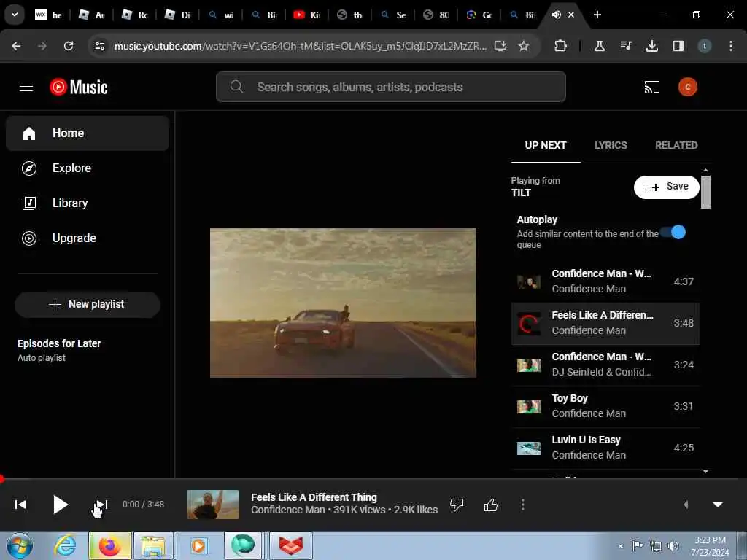Click the Toy Boy track thumbnail
747x560 pixels.
point(529,407)
